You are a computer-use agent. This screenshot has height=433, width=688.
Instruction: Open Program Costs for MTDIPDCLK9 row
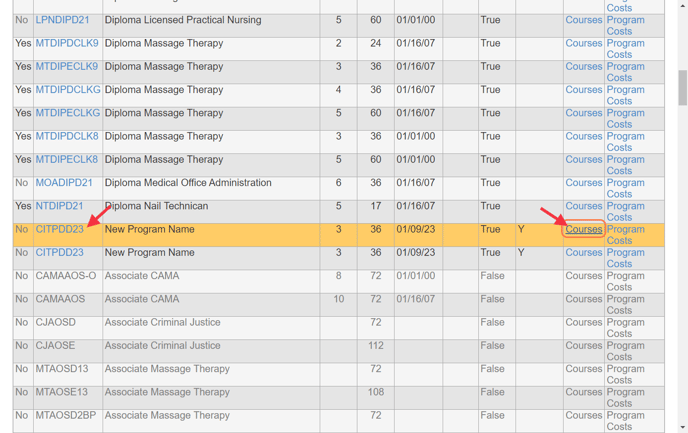625,49
